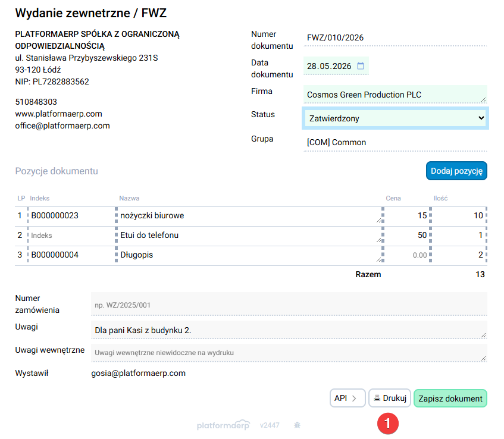Image resolution: width=504 pixels, height=439 pixels.
Task: Click price 50 in Etui do telefonu row
Action: click(x=406, y=235)
